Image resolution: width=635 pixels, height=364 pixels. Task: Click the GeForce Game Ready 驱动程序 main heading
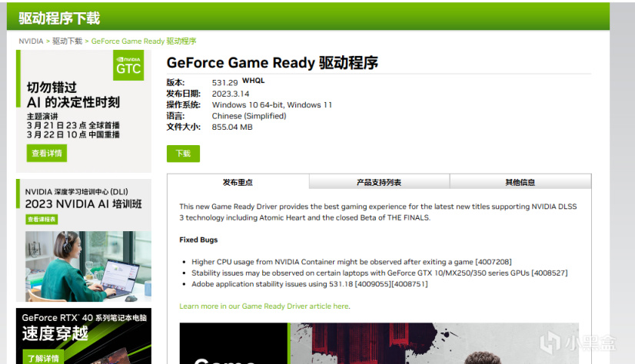point(272,63)
